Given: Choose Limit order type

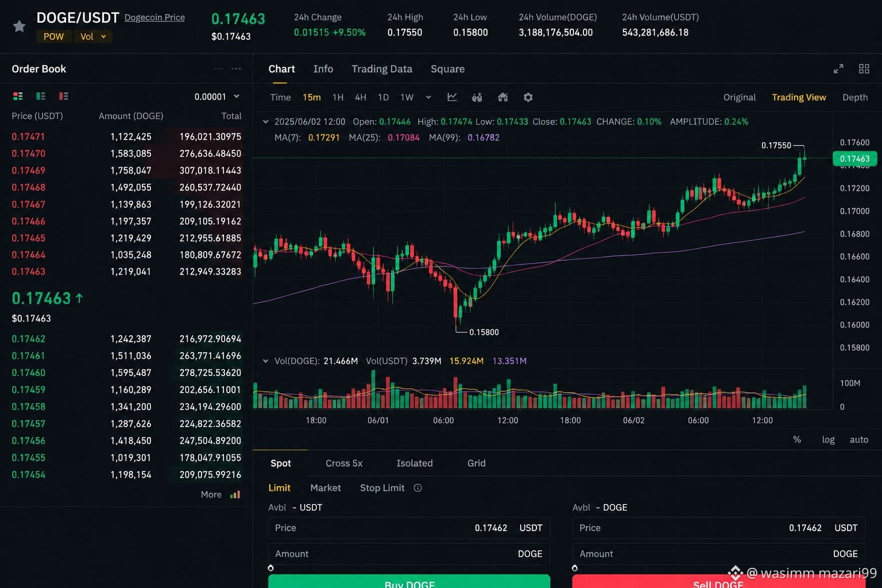Looking at the screenshot, I should 280,488.
